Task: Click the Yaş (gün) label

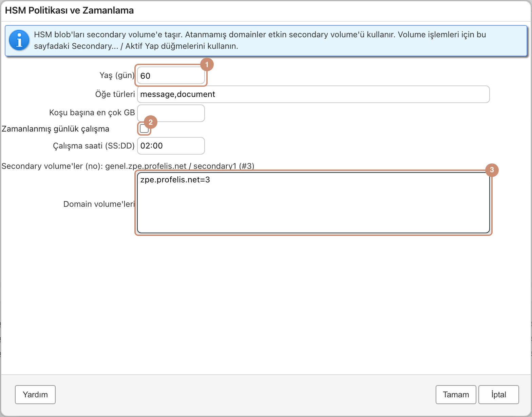Action: [117, 75]
